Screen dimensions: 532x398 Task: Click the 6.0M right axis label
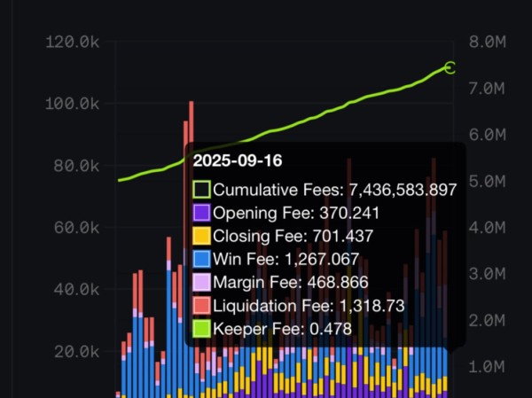coord(487,135)
